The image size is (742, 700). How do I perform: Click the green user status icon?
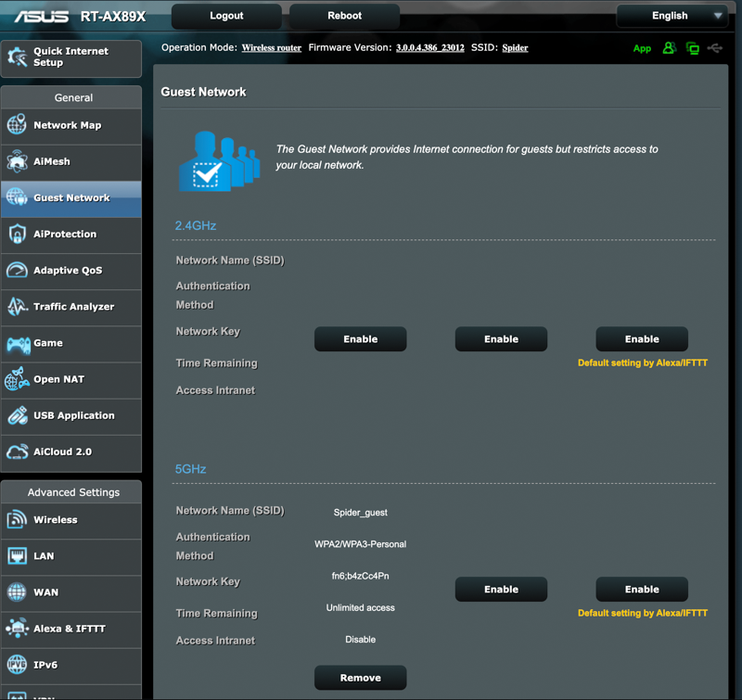tap(669, 48)
